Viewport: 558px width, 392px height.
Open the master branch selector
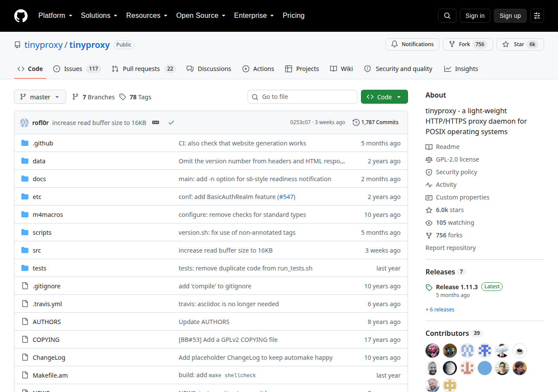click(x=40, y=97)
